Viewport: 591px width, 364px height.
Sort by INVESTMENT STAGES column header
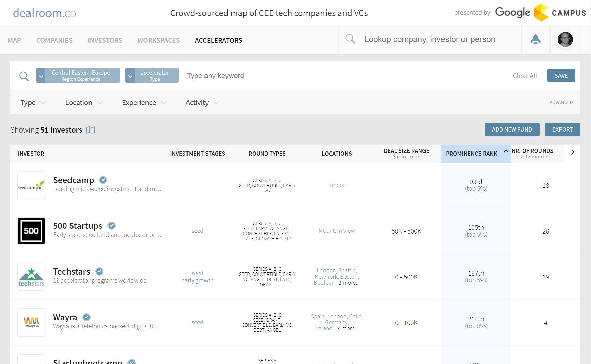pos(197,154)
